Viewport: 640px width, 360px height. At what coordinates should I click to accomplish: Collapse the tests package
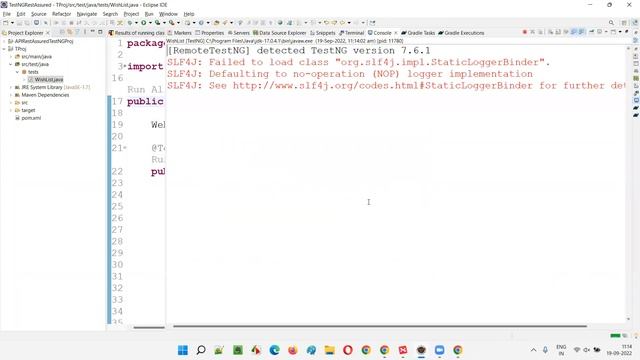(18, 72)
